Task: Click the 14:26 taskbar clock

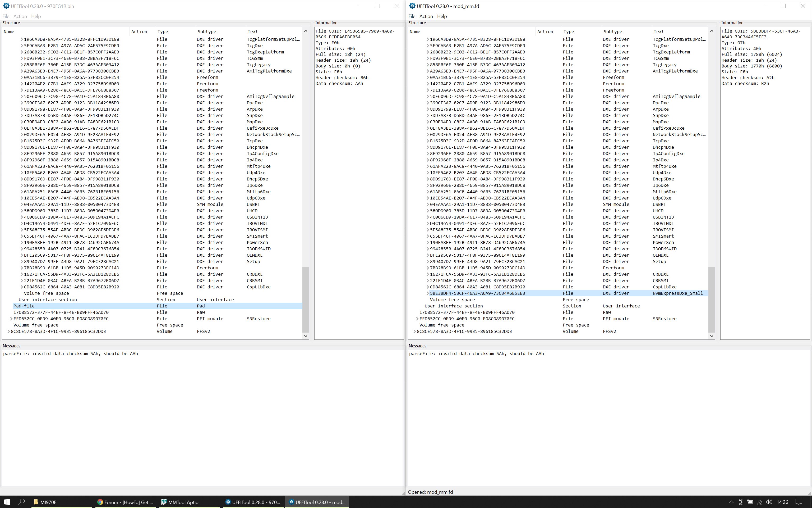Action: click(x=782, y=502)
